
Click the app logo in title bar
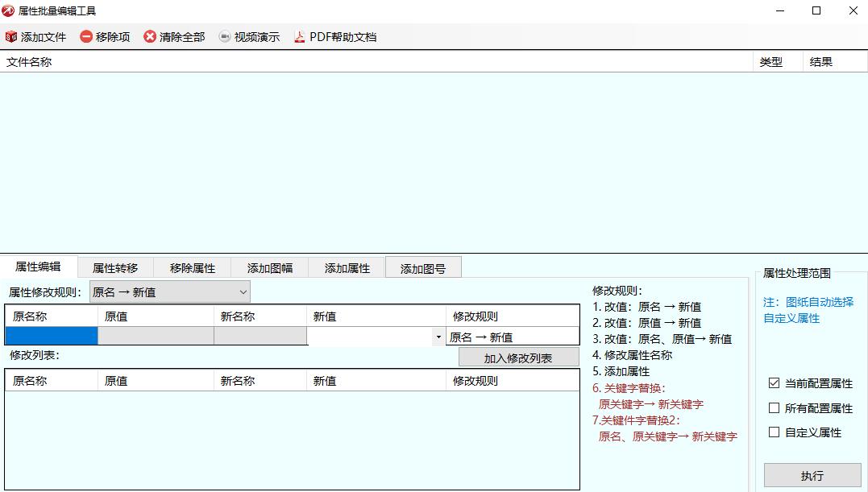(x=9, y=11)
